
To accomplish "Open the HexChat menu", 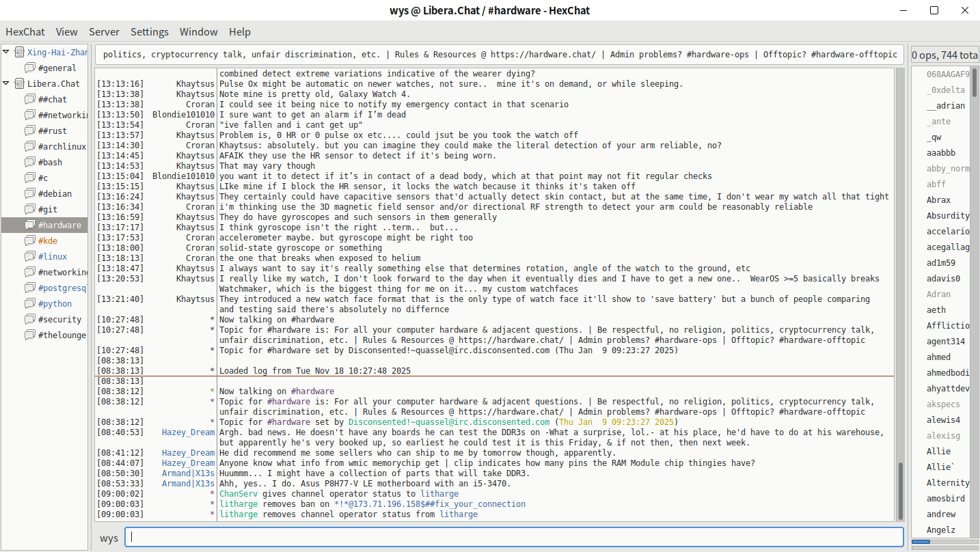I will tap(25, 32).
